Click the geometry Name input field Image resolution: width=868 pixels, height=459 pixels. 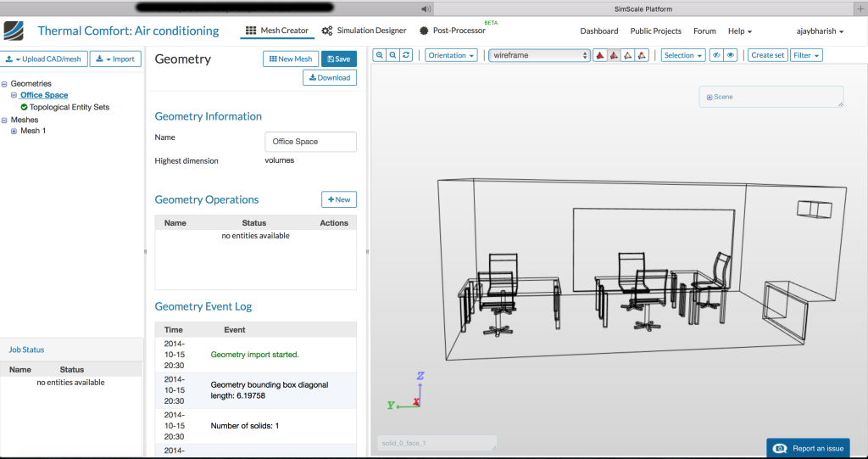(x=310, y=142)
